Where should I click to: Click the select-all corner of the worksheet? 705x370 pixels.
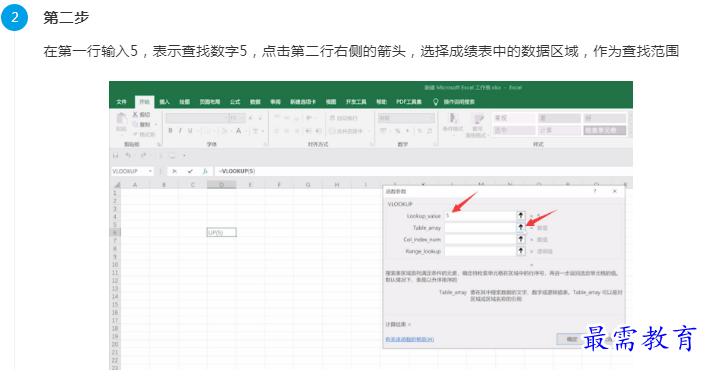tap(116, 185)
